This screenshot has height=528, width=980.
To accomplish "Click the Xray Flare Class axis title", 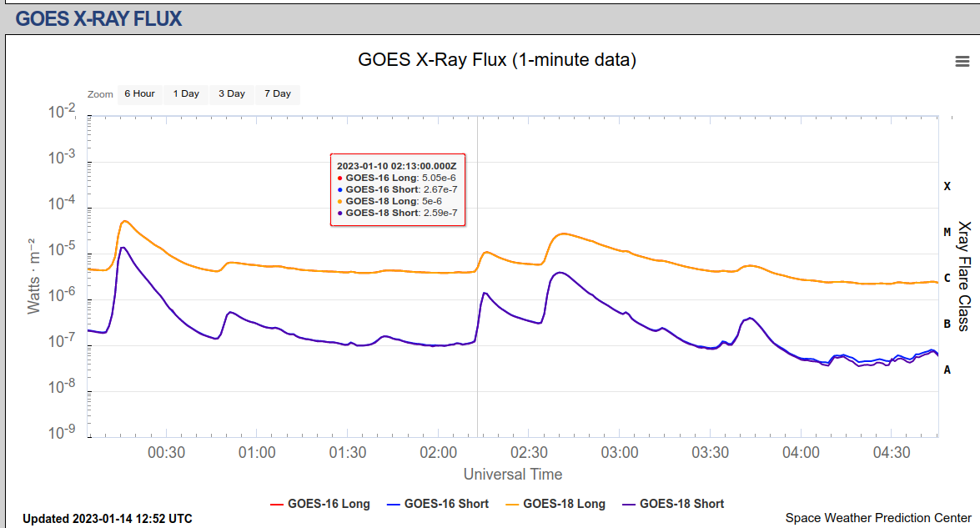I will point(964,276).
